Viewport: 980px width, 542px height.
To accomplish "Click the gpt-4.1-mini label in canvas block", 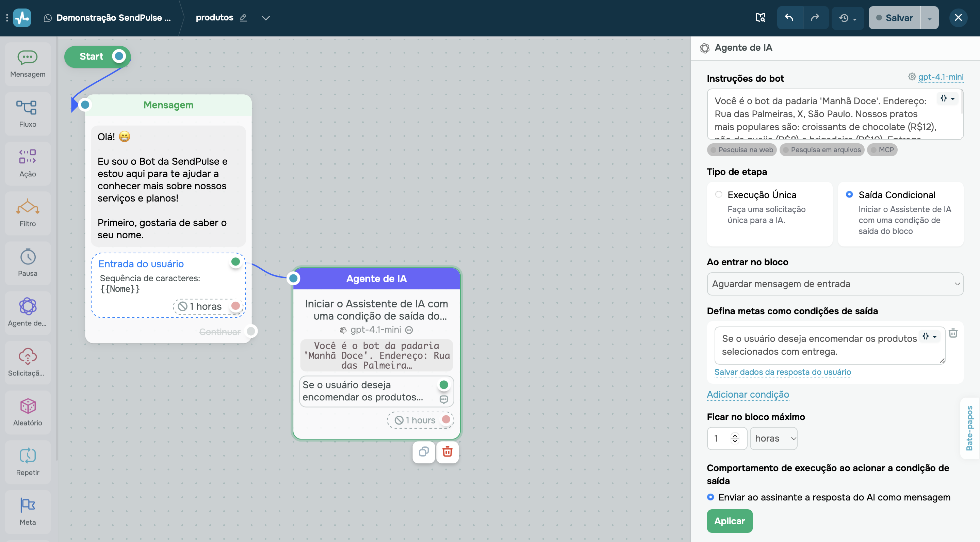I will coord(375,330).
